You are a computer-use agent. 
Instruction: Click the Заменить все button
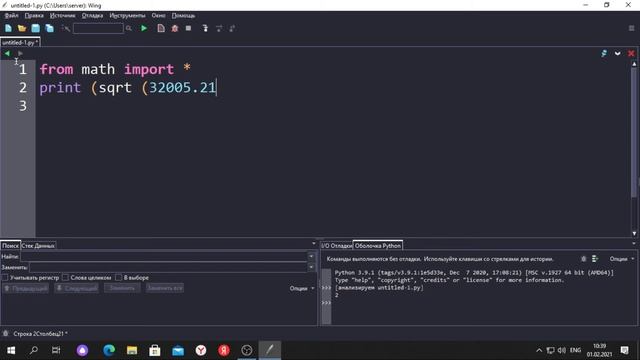coord(165,288)
